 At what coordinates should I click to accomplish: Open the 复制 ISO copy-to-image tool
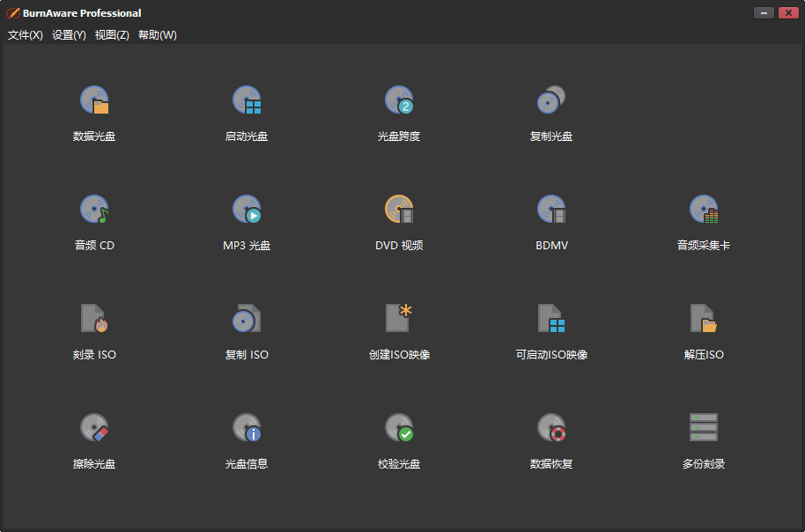tap(247, 319)
